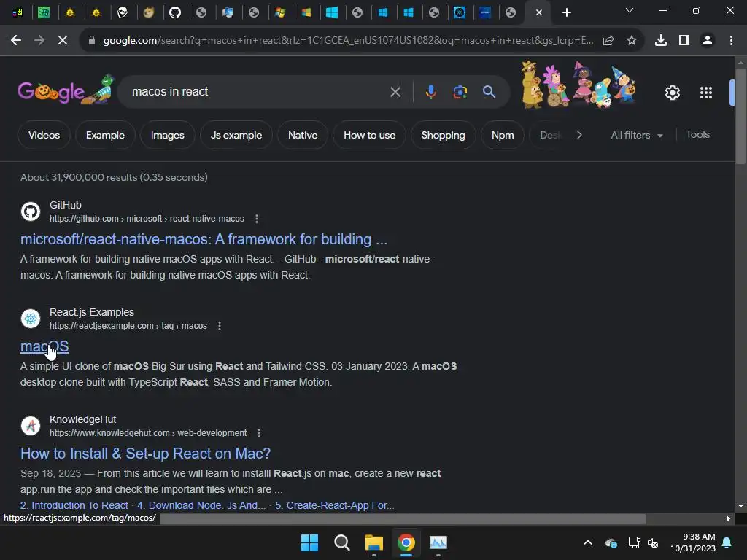Open microsoft/react-native-macos result title
747x560 pixels.
[204, 239]
